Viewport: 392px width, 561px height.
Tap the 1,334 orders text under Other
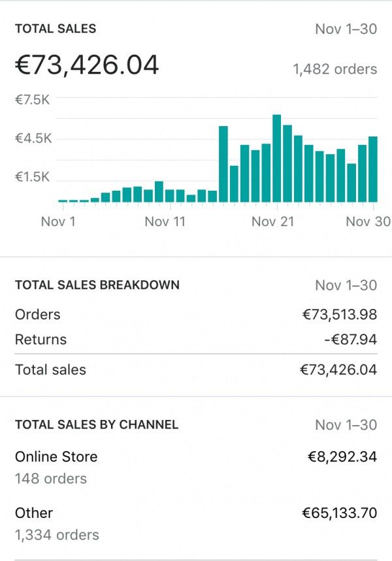pos(57,535)
